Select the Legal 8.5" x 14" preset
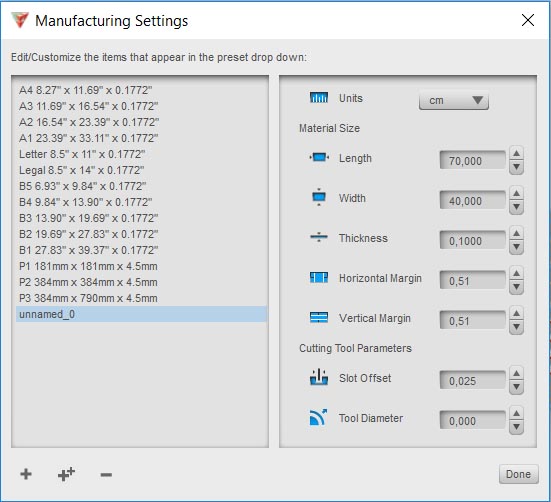Viewport: 551px width, 502px height. [x=141, y=170]
